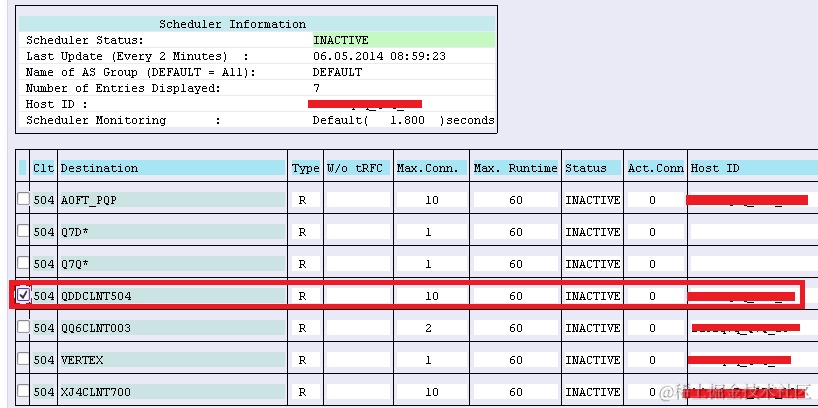Tick the checkbox for Q7Q* row
The image size is (818, 408).
tap(23, 262)
